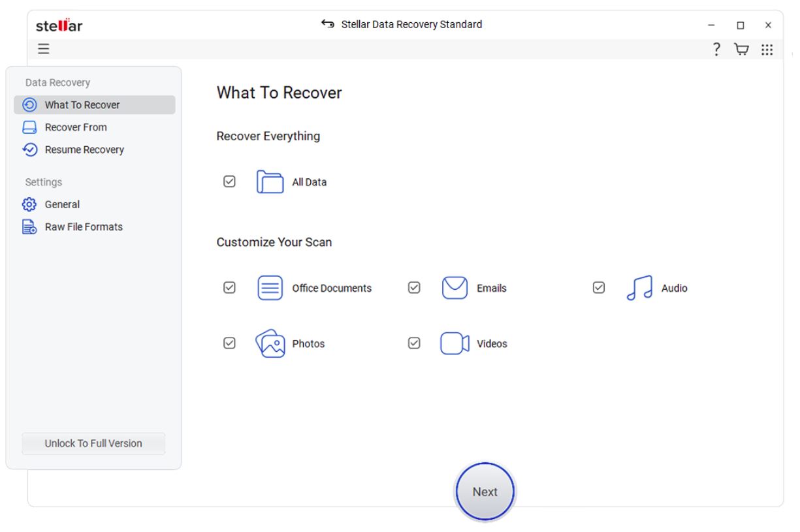
Task: Click the What To Recover sidebar icon
Action: [x=29, y=105]
